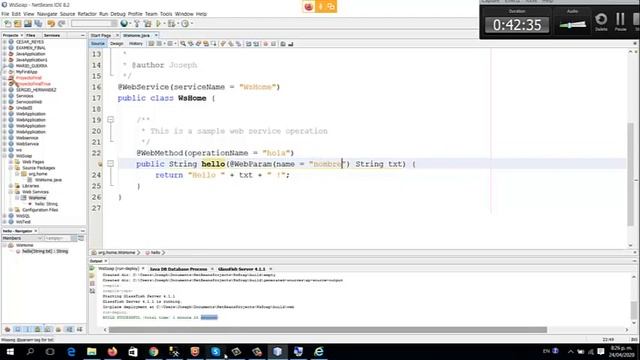Click the Audio level slider in recorder

pos(572,24)
